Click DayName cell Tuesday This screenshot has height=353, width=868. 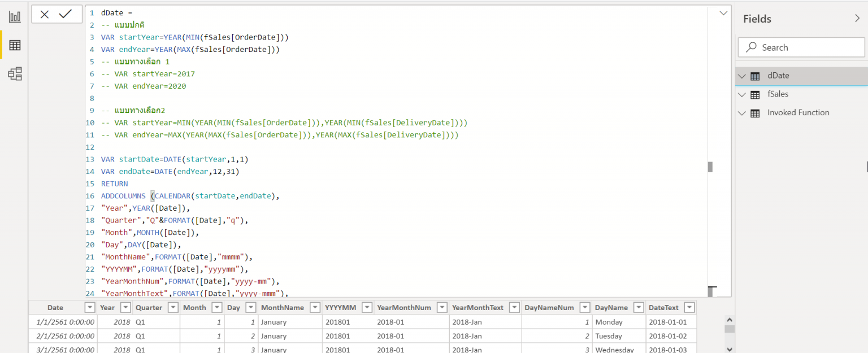coord(619,336)
